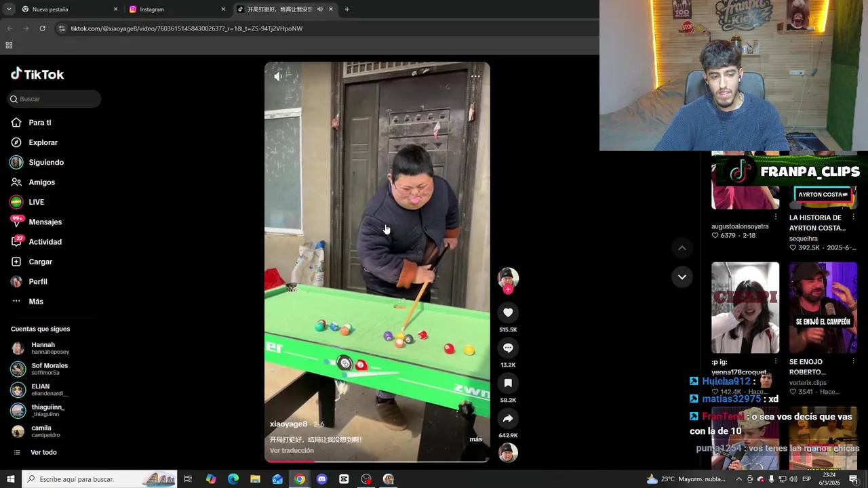
Task: Mute the TikTok tab audio icon
Action: [319, 9]
